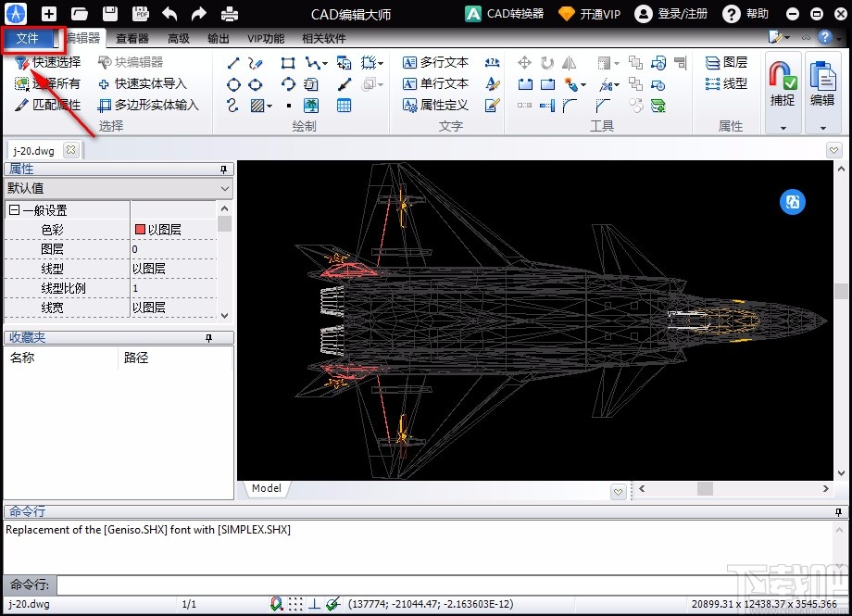
Task: Click the red 色彩 color swatch
Action: 140,230
